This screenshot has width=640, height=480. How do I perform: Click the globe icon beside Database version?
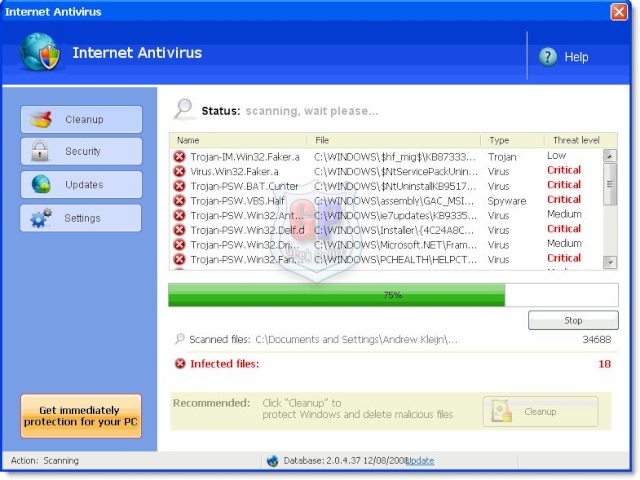272,461
